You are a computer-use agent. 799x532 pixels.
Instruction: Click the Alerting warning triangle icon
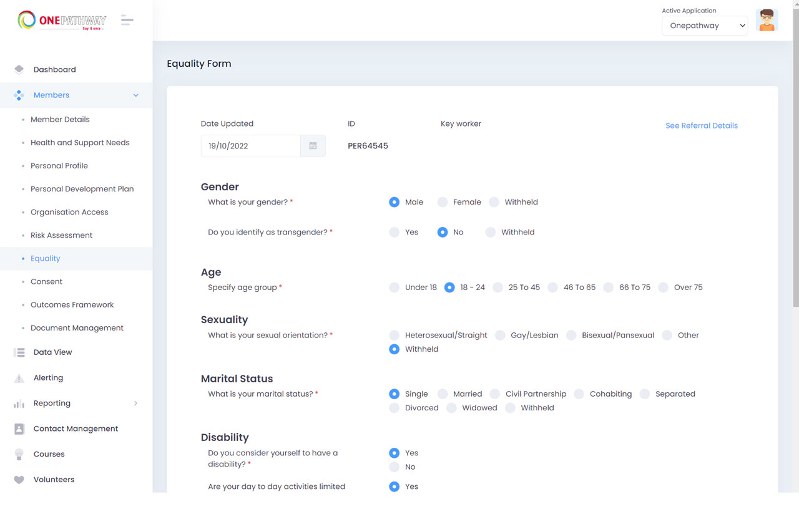click(x=19, y=378)
